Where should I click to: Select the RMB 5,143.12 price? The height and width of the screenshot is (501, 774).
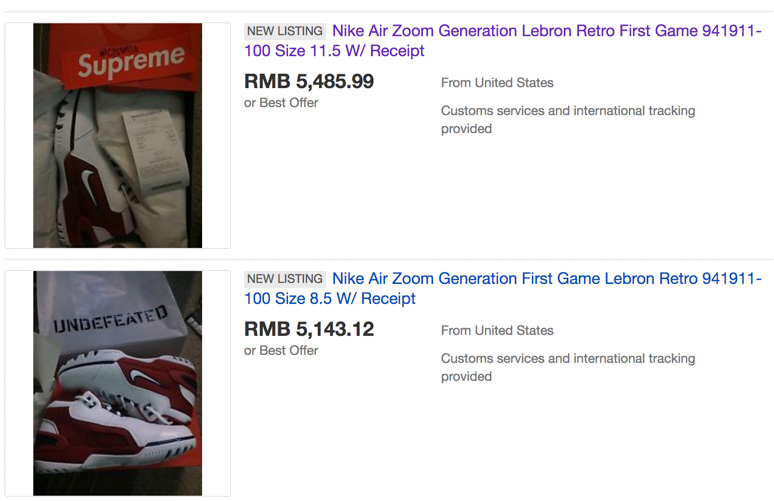click(309, 329)
